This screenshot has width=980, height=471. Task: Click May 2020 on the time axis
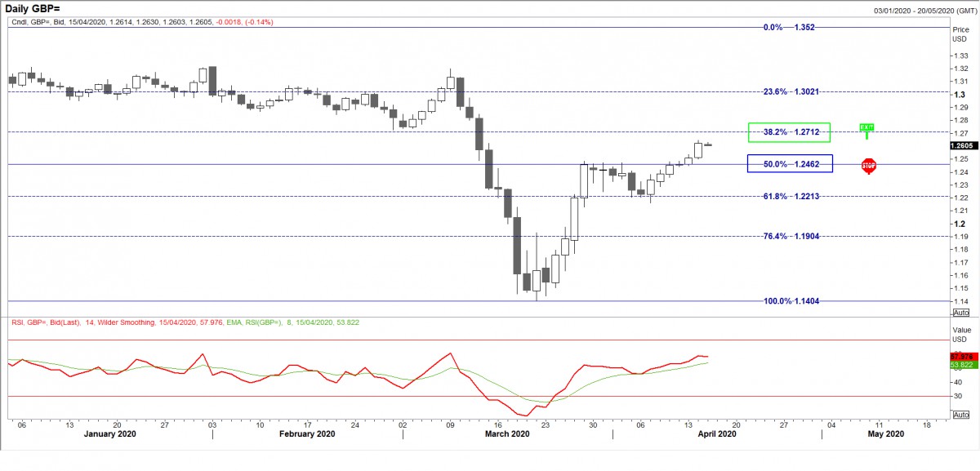coord(886,434)
